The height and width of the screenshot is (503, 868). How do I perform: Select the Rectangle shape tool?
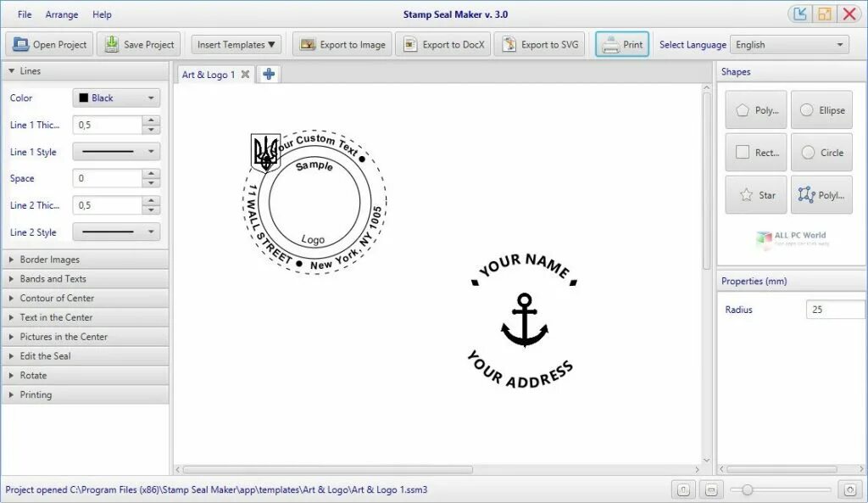tap(755, 153)
